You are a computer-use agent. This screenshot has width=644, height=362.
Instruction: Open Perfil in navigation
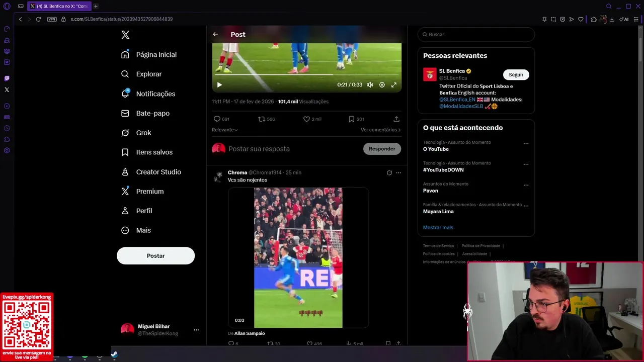(137, 211)
